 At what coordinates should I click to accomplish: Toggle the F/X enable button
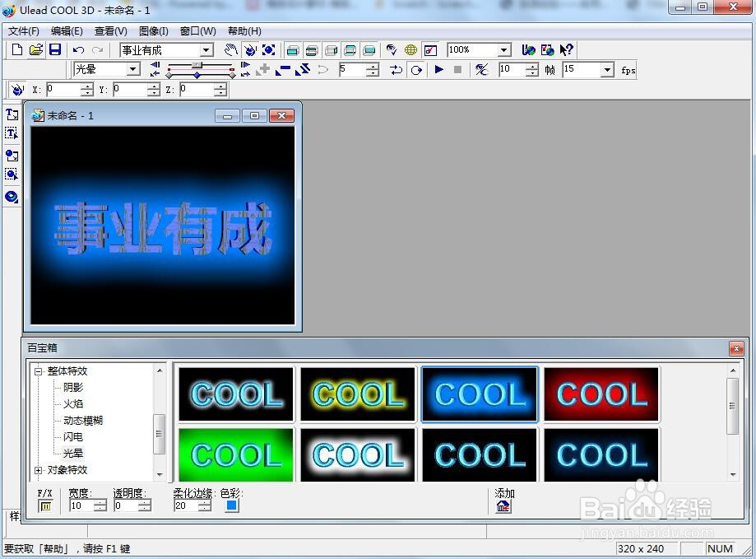point(45,506)
